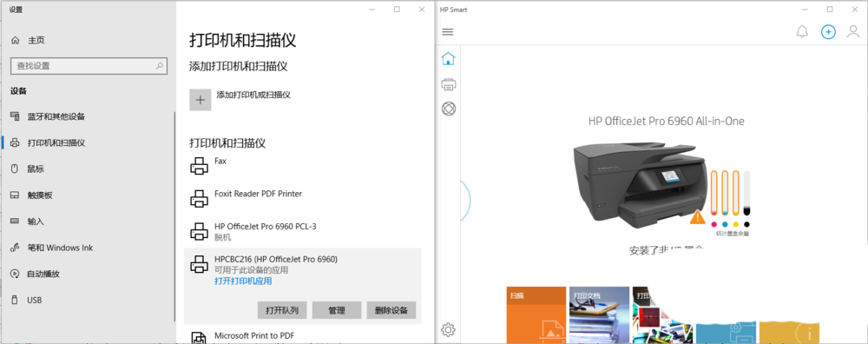This screenshot has width=868, height=344.
Task: Check the cyan ink level bar
Action: 725,194
